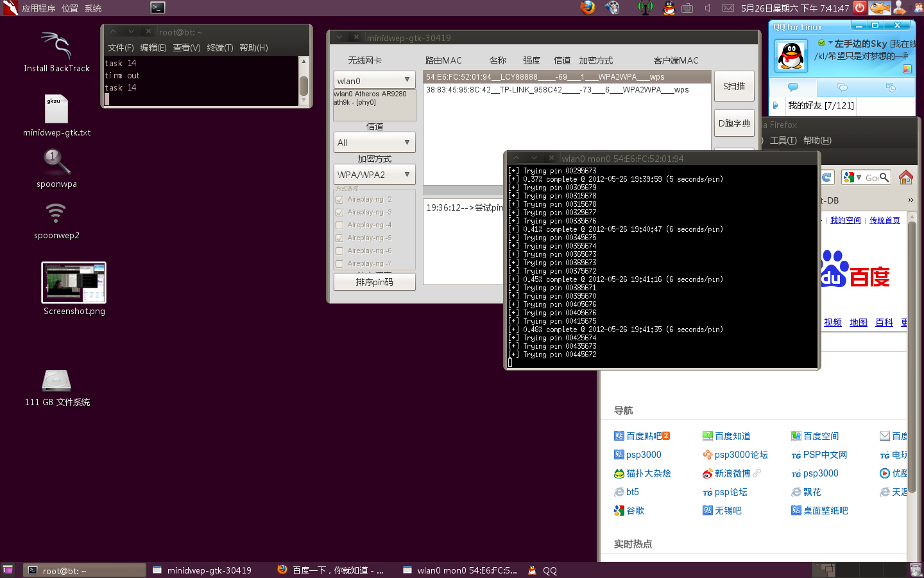
Task: Toggle the Aireplay-ng -6 checkbox
Action: click(339, 251)
